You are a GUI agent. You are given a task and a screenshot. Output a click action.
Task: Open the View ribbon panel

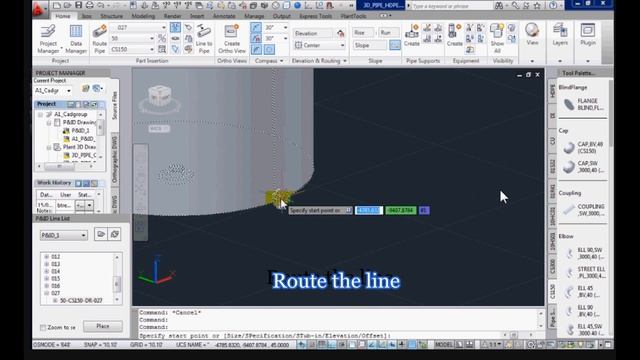(532, 34)
